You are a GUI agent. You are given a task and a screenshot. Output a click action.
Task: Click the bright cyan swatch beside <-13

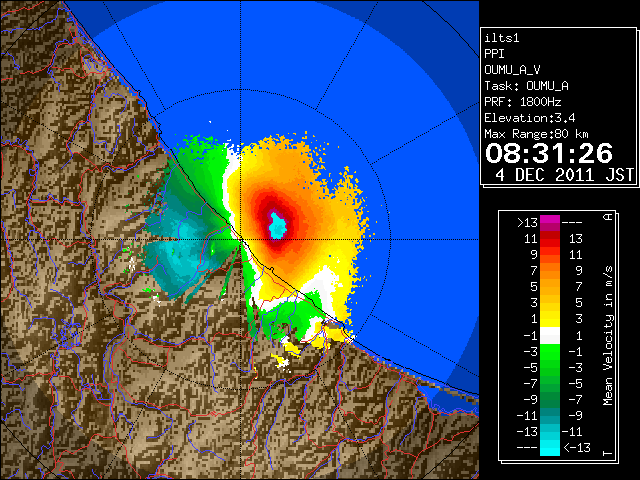(x=550, y=447)
